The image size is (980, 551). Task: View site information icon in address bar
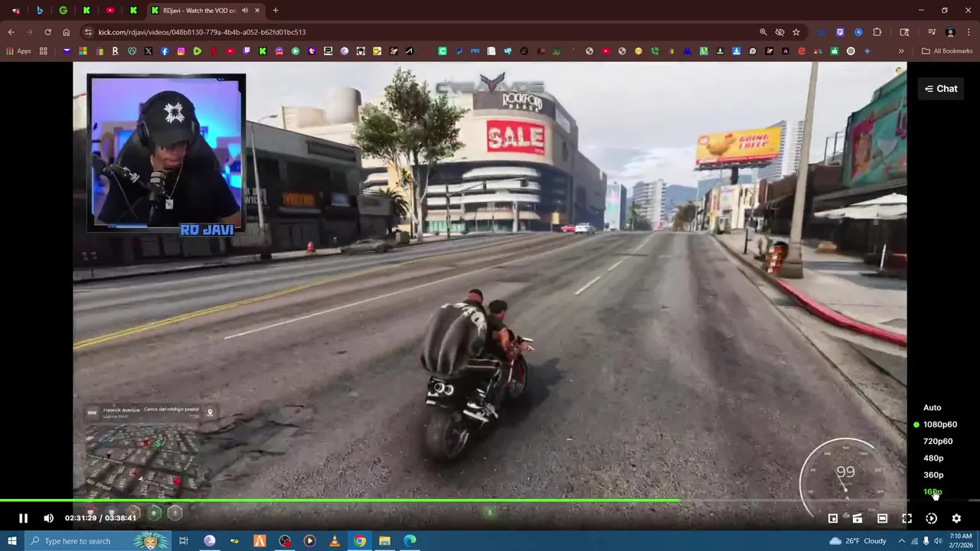tap(88, 32)
